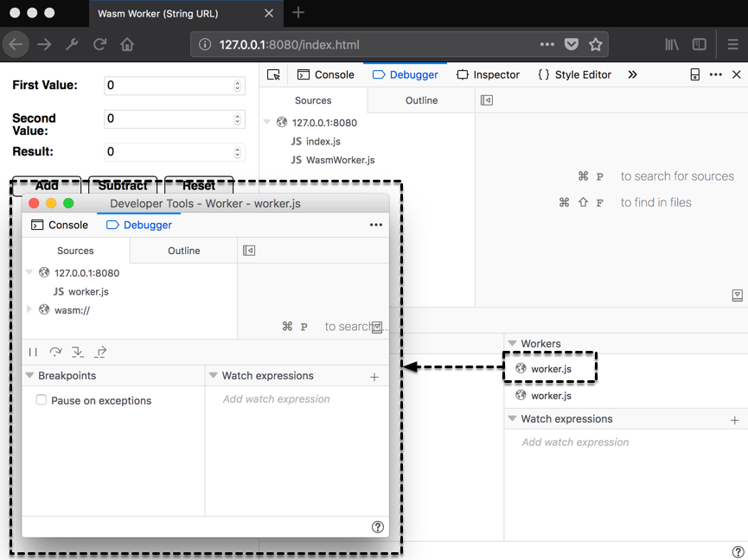Bookmark page with star icon
The height and width of the screenshot is (560, 748).
(595, 45)
